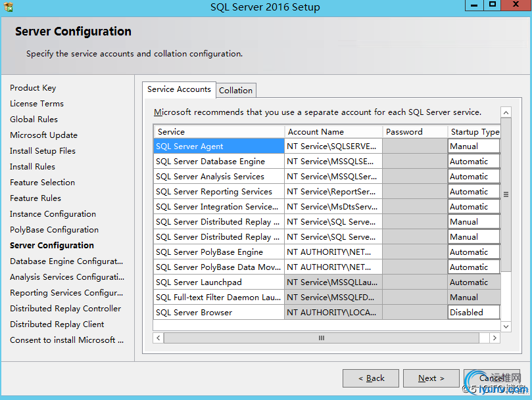The height and width of the screenshot is (400, 532).
Task: Go to Distributed Replay Client step
Action: click(57, 324)
